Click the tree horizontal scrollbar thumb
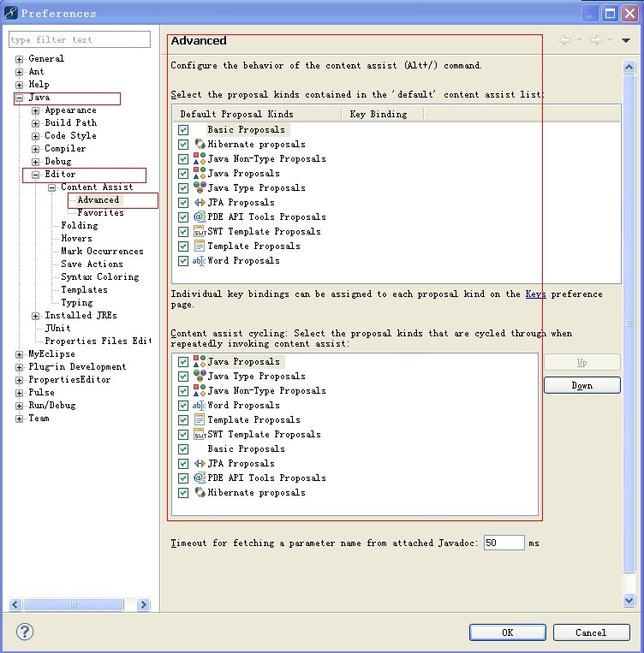 (74, 604)
